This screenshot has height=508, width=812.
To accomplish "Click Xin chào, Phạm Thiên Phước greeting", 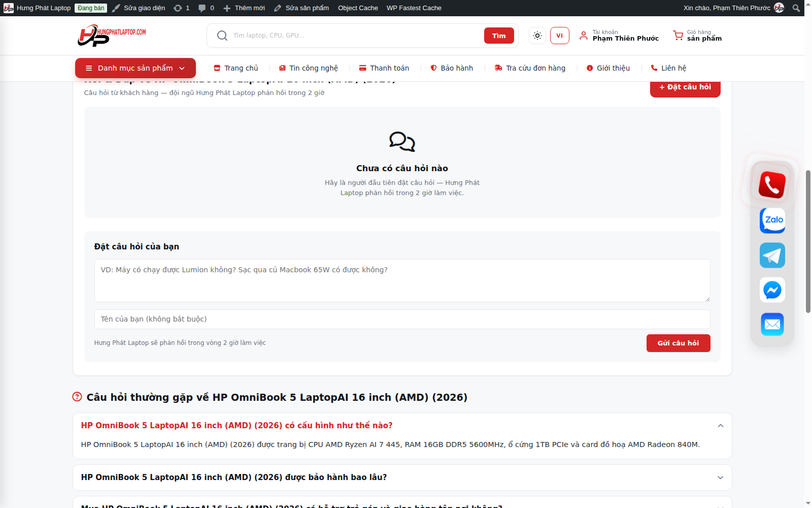I will 726,8.
